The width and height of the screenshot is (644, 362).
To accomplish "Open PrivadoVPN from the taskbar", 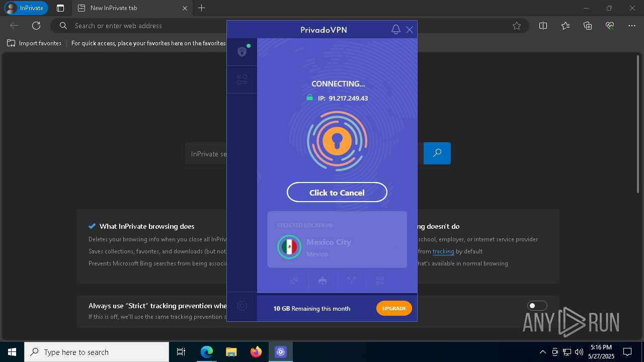I will [281, 352].
